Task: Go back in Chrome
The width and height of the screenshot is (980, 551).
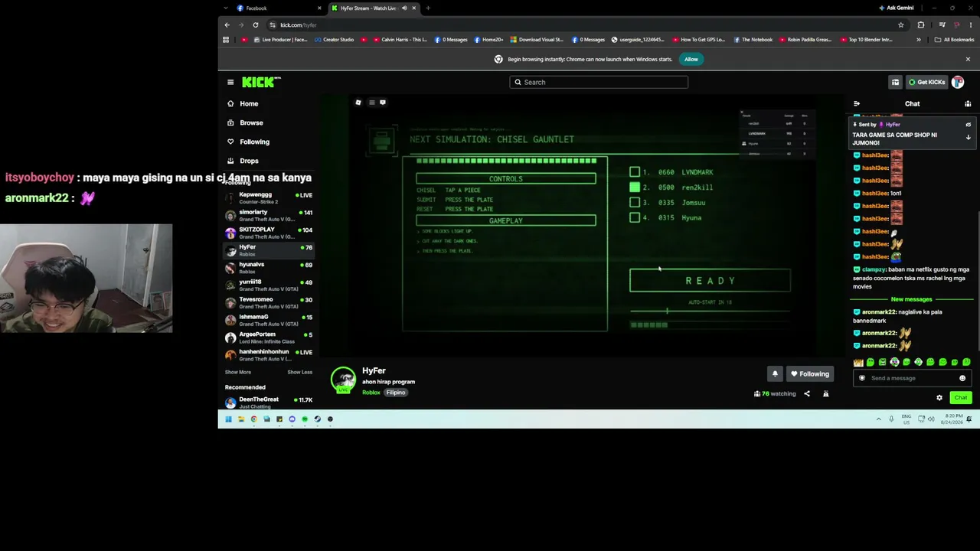Action: (227, 24)
